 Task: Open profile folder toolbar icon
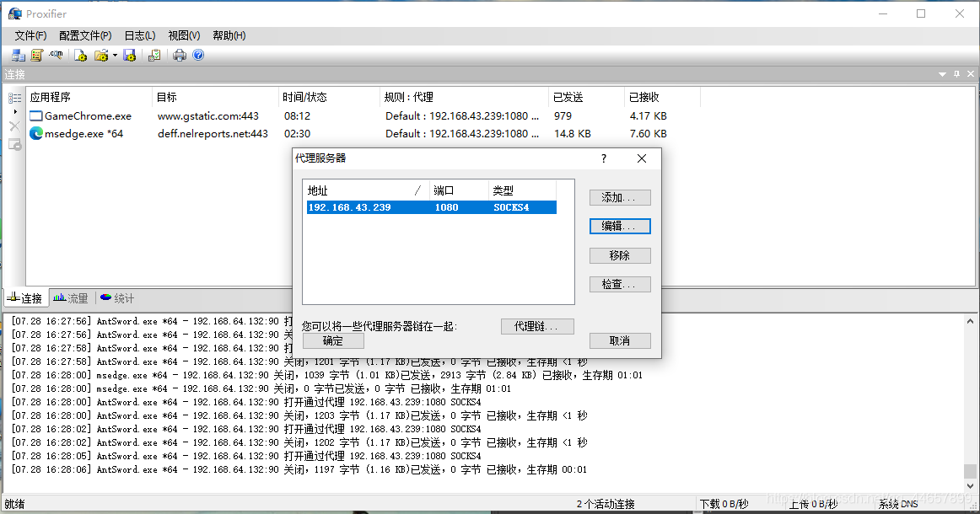(100, 56)
